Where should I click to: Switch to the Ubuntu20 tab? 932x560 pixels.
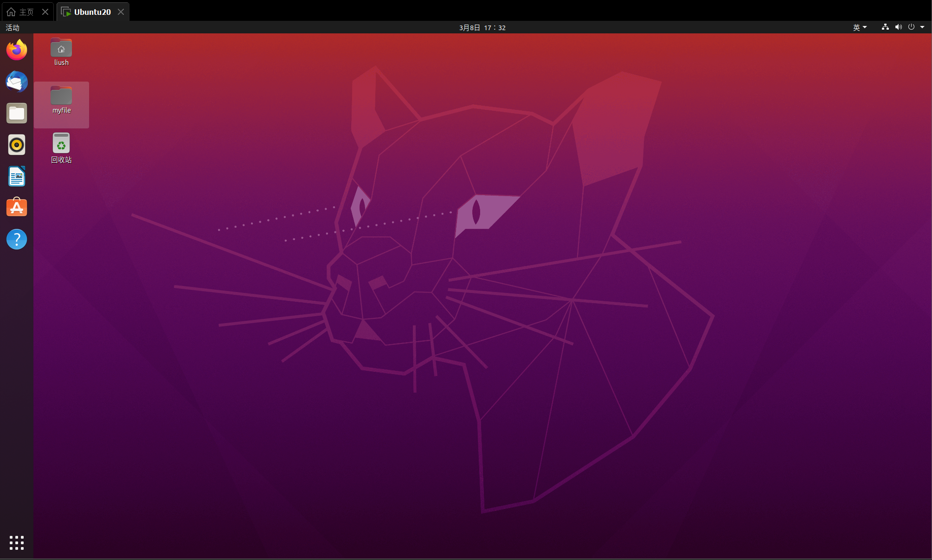click(x=92, y=12)
